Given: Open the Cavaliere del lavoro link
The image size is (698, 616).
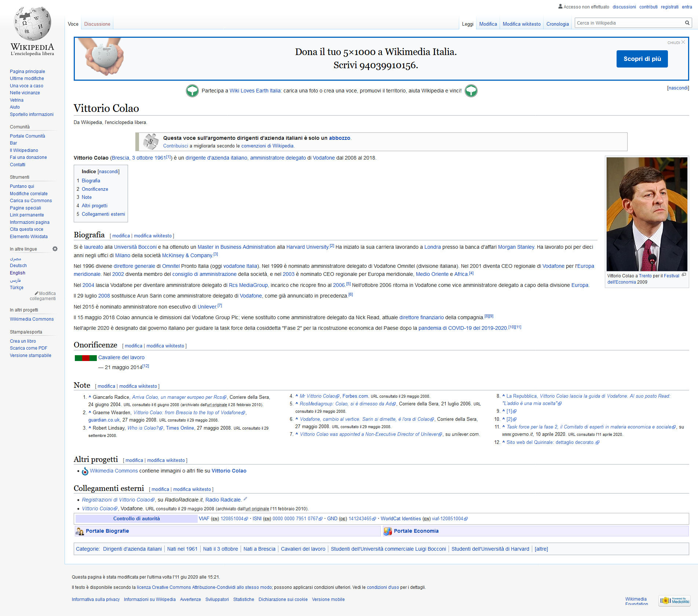Looking at the screenshot, I should 121,357.
